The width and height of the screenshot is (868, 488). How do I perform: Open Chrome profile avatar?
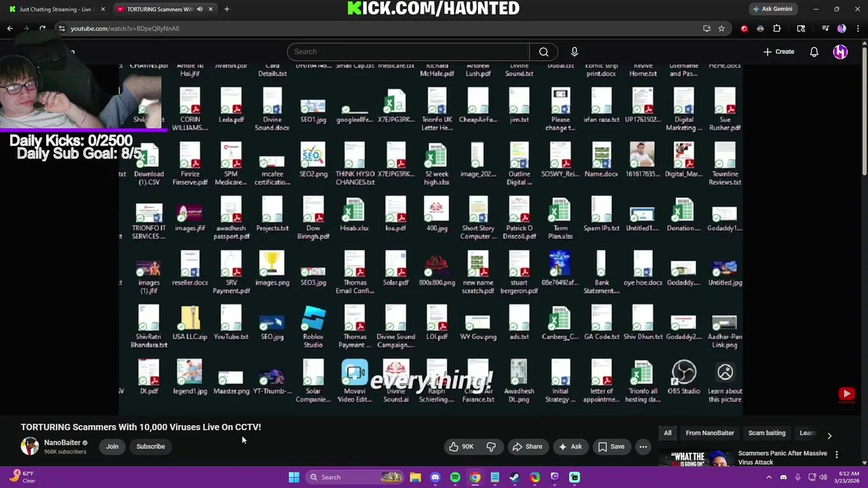(x=842, y=28)
